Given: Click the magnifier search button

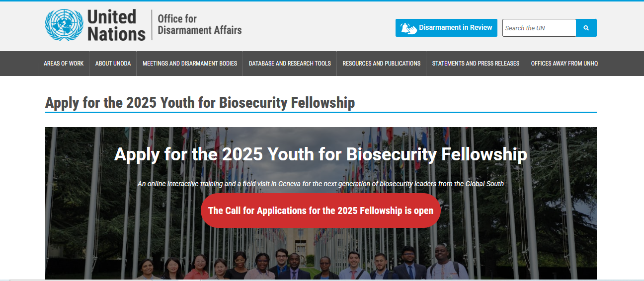Looking at the screenshot, I should 586,28.
